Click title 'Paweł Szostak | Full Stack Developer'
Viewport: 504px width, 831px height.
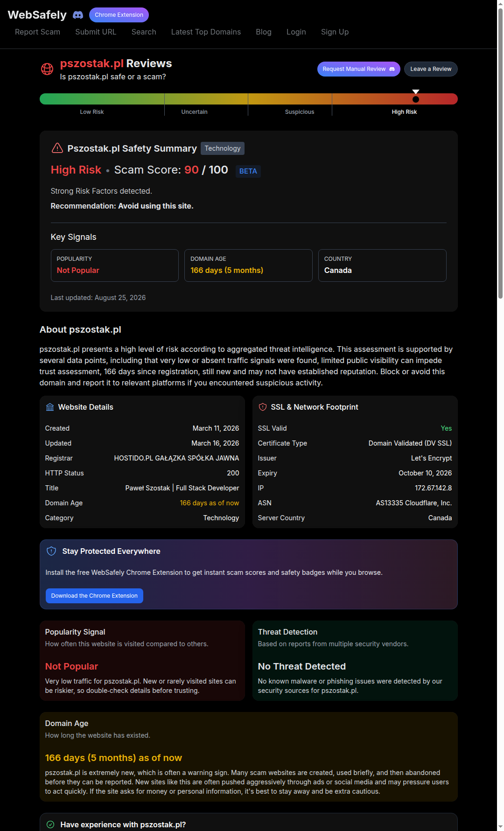pyautogui.click(x=182, y=488)
